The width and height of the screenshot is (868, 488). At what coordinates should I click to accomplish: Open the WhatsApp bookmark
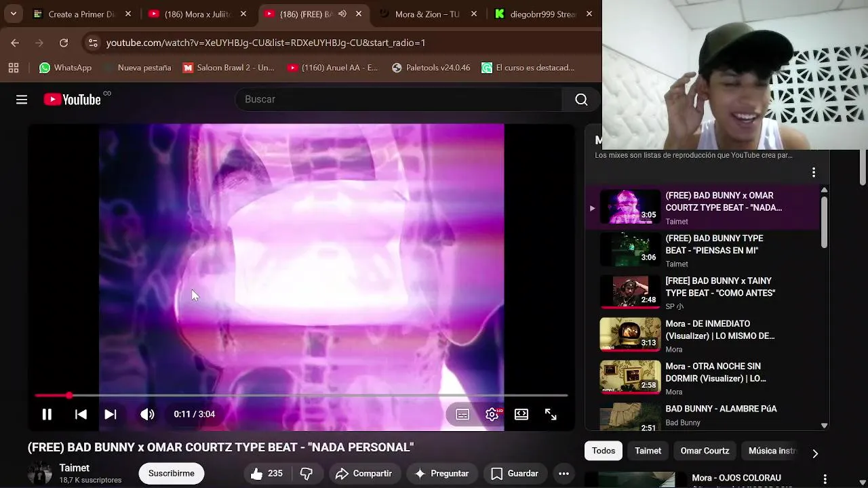click(x=66, y=68)
